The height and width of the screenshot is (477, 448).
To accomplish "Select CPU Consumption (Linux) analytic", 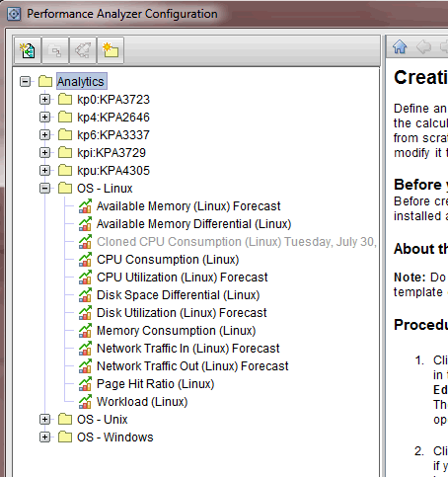I will pos(168,260).
